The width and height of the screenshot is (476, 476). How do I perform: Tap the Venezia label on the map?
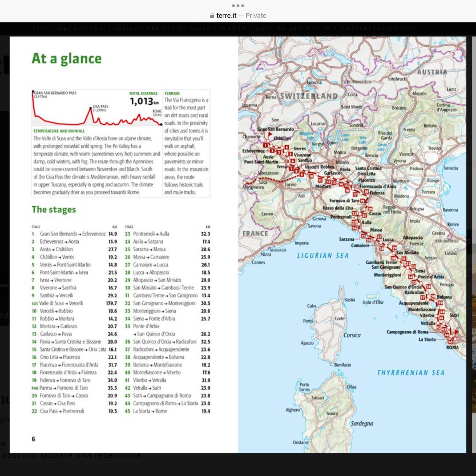click(x=451, y=168)
